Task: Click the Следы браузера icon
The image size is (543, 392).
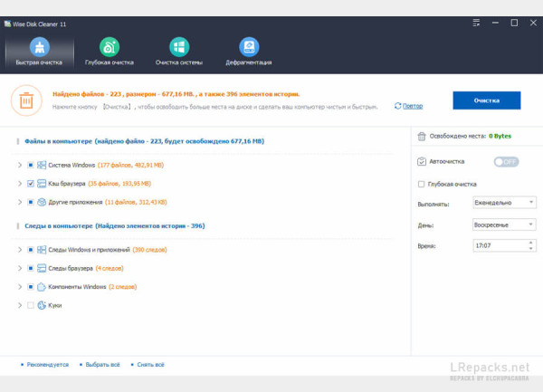Action: coord(42,268)
